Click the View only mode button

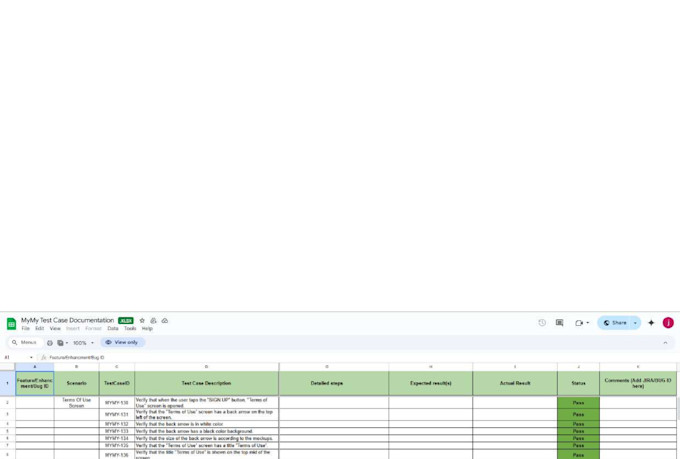pos(122,342)
